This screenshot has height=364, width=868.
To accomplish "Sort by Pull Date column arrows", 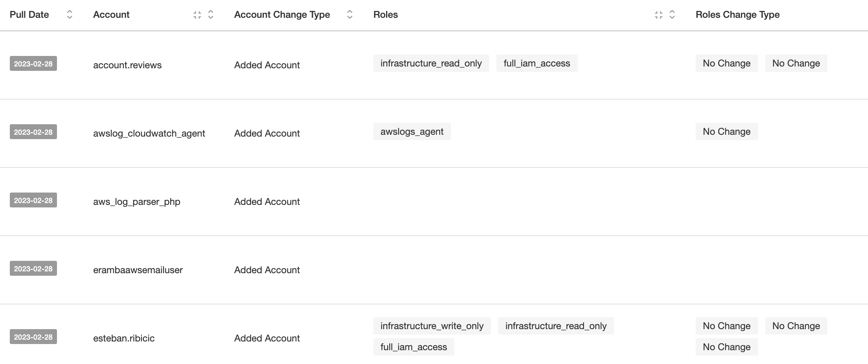I will tap(70, 15).
